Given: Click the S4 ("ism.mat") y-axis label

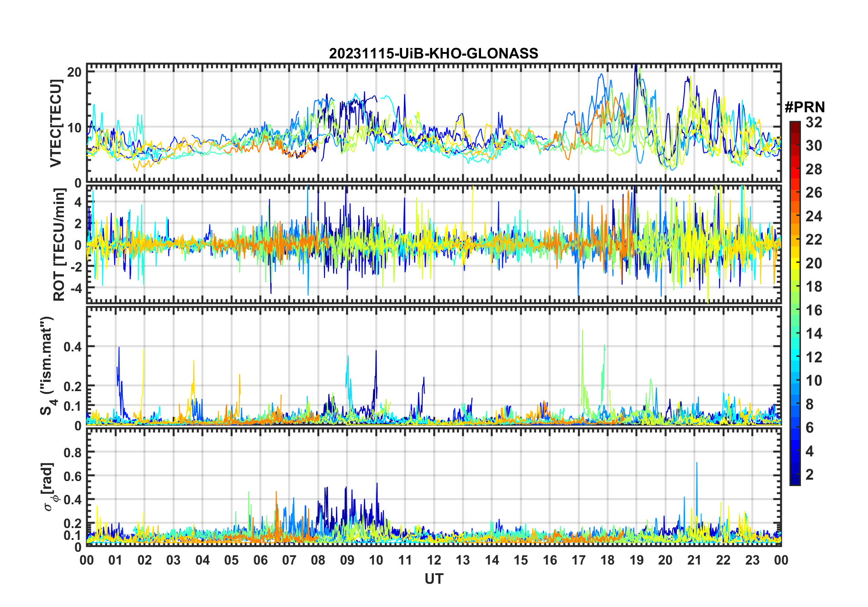Looking at the screenshot, I should pyautogui.click(x=47, y=366).
